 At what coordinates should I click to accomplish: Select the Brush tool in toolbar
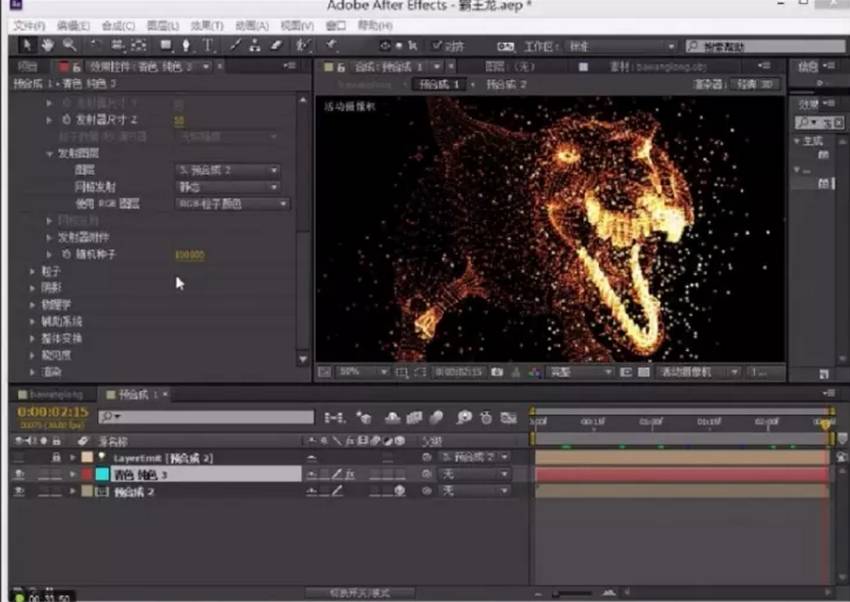[x=235, y=45]
